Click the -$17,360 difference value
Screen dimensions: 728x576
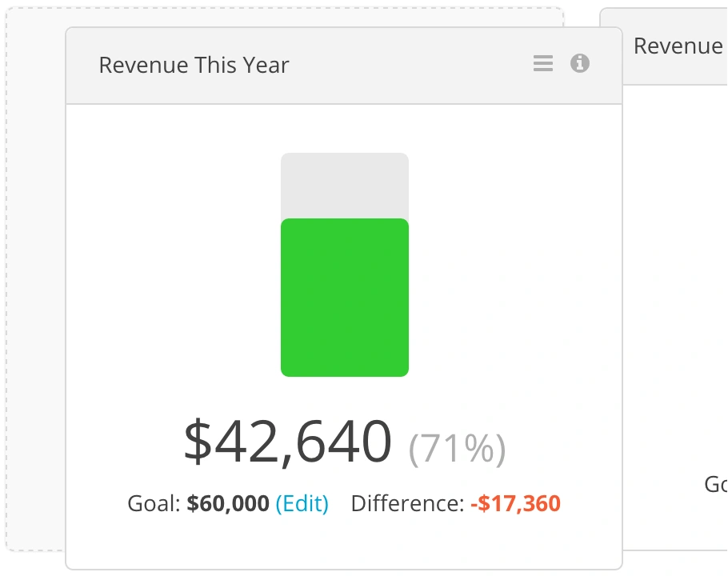point(515,503)
